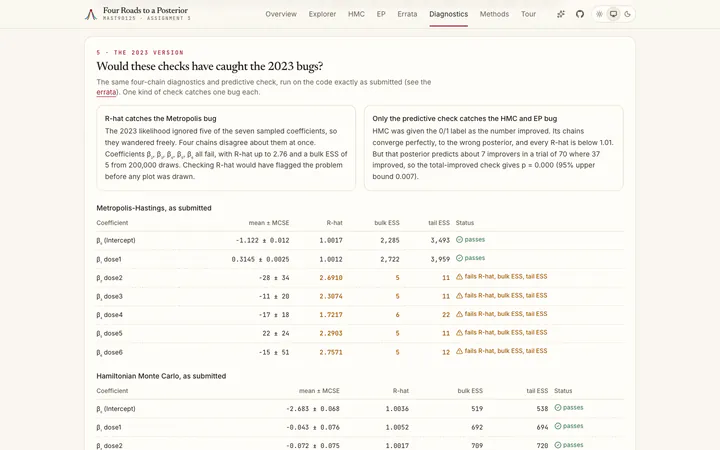This screenshot has height=450, width=720.
Task: Click tail ESS value 3,959
Action: click(440, 259)
